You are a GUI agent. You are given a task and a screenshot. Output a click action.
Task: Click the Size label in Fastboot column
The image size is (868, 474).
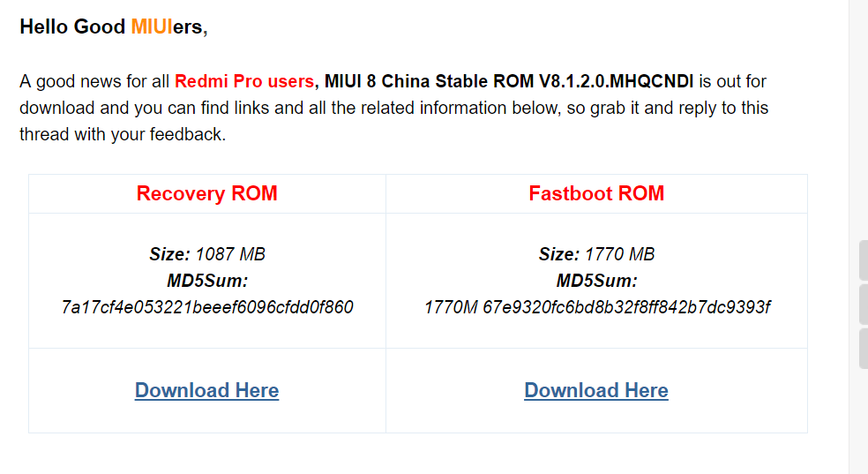click(558, 254)
